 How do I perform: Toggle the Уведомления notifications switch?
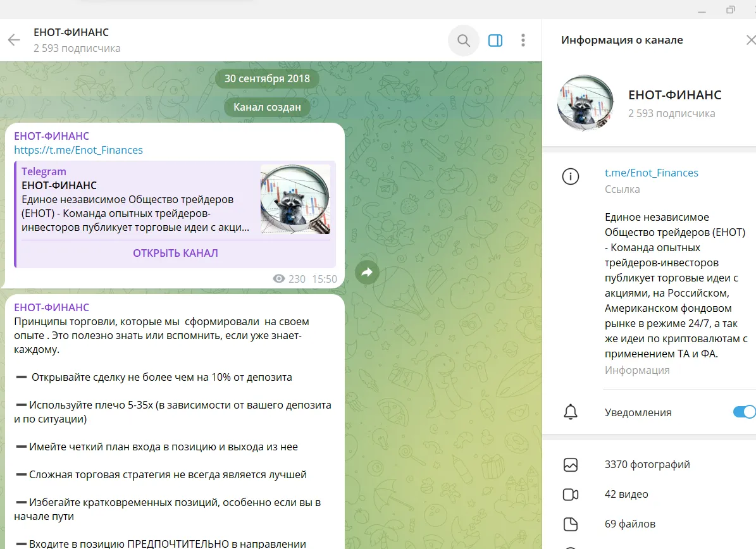click(x=745, y=412)
